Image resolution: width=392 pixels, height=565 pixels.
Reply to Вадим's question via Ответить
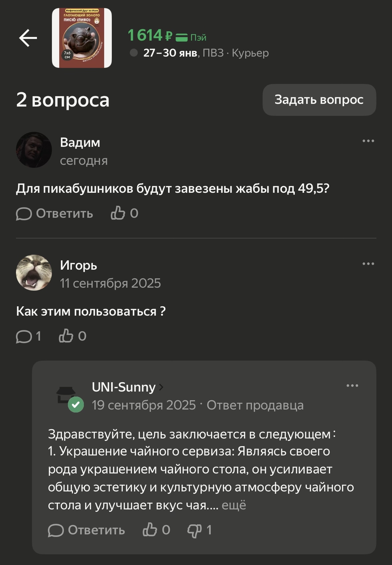[55, 213]
